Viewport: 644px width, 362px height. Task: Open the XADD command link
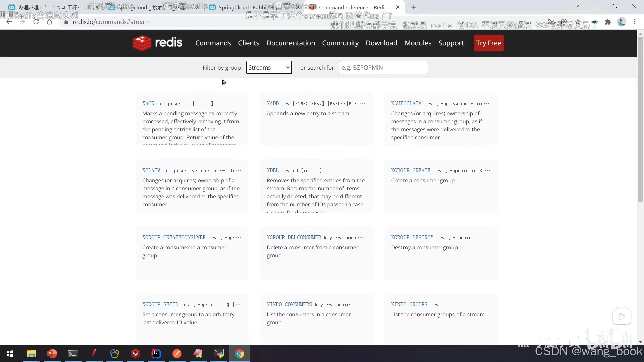point(273,104)
